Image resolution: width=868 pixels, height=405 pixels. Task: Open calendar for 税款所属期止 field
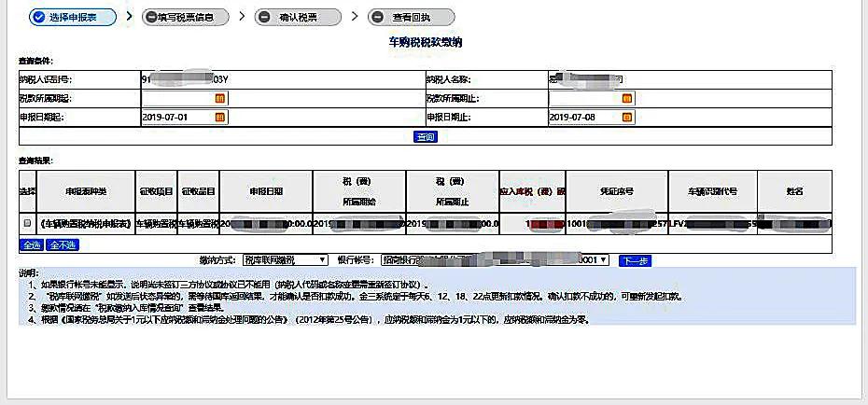click(627, 98)
